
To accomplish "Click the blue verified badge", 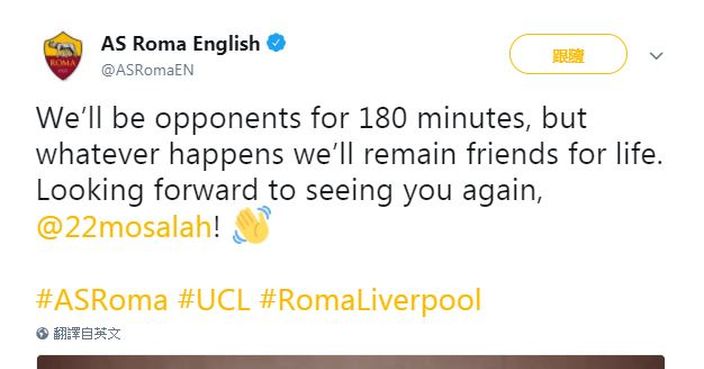I will click(276, 43).
